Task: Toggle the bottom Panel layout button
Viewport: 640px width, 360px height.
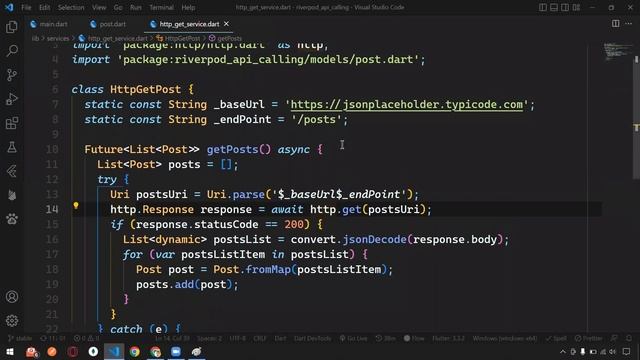Action: click(554, 7)
